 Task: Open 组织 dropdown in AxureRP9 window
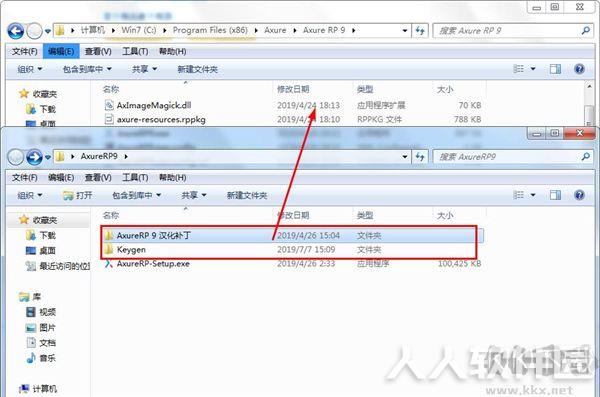point(30,195)
